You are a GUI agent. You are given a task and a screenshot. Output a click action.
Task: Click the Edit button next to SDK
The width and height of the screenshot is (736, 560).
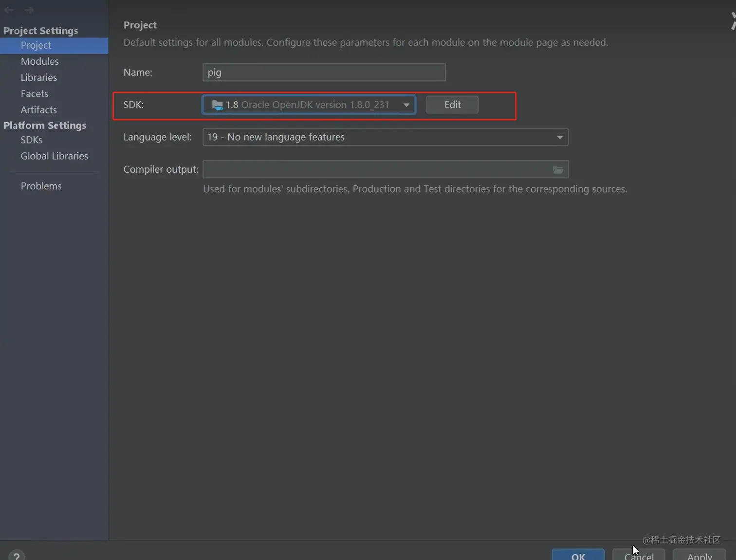(452, 105)
